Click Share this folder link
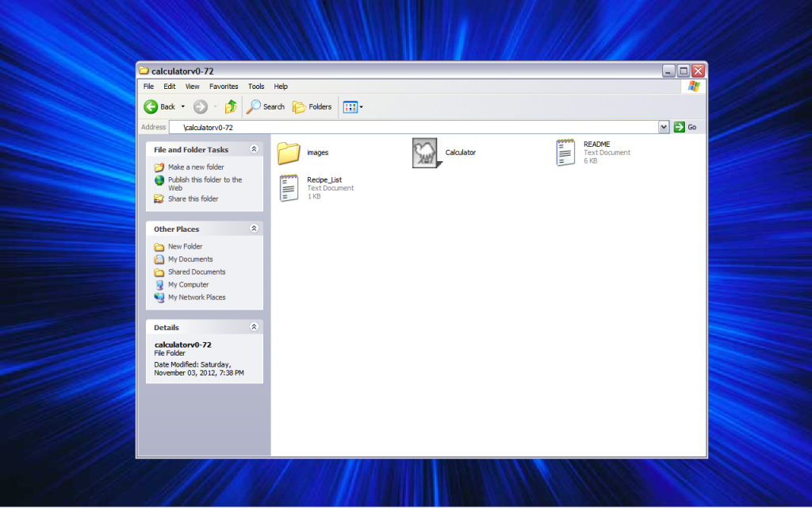The height and width of the screenshot is (508, 812). (x=193, y=198)
